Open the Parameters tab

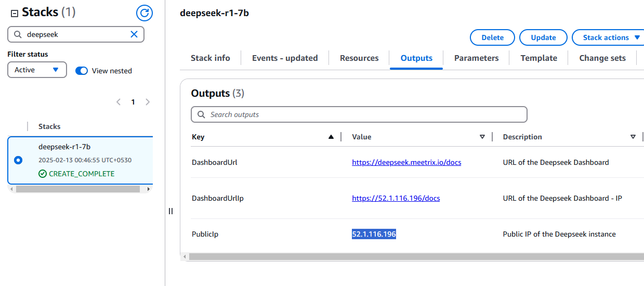click(476, 58)
